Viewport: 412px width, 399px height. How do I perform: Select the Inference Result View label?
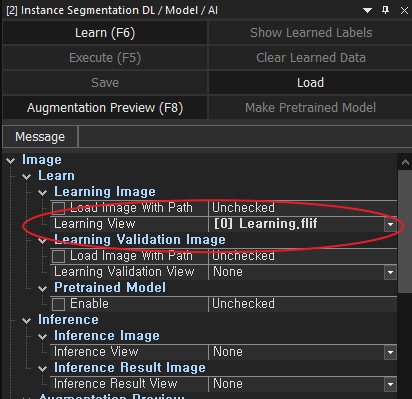[115, 384]
